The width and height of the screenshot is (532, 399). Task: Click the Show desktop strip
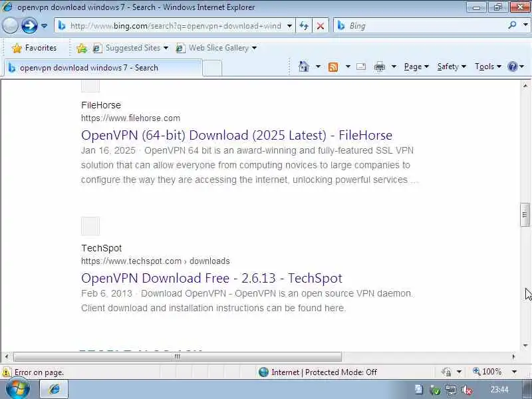(x=527, y=390)
